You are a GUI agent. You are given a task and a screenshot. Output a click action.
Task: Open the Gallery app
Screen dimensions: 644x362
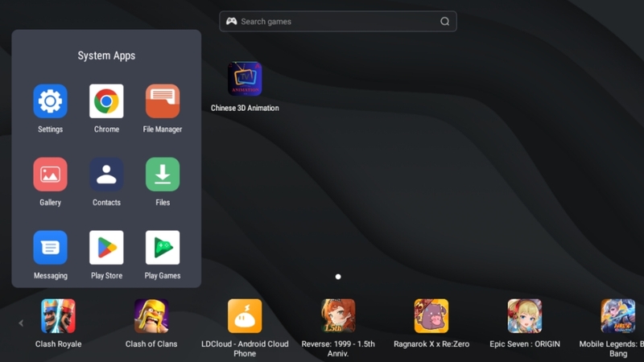pos(50,174)
